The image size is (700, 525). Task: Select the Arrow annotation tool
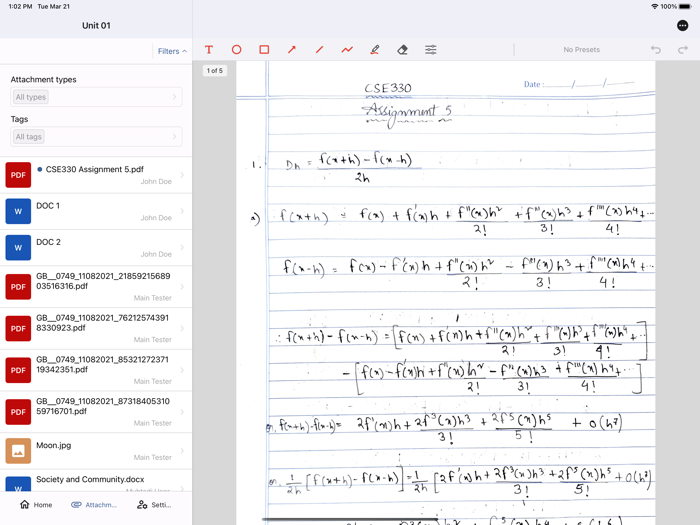[292, 50]
